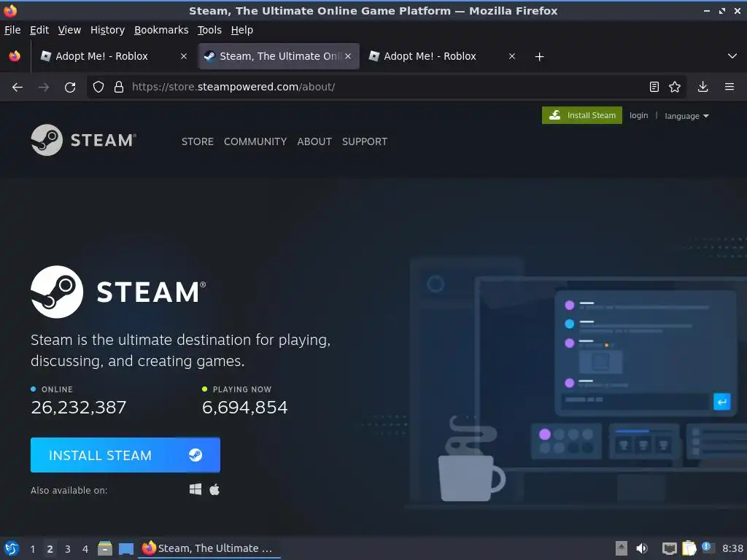
Task: Click the show desktop taskbar icon
Action: (x=125, y=548)
